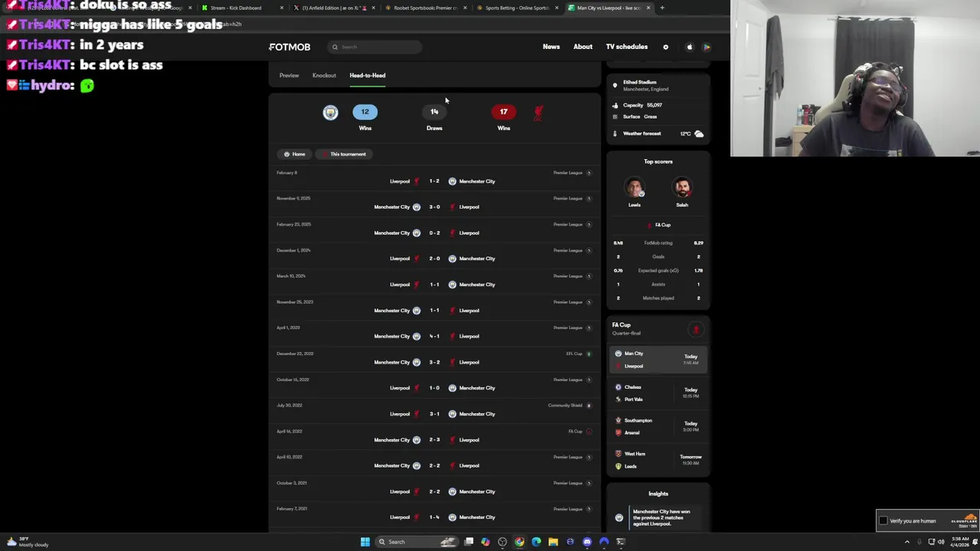Switch to the Preview tab
This screenshot has width=980, height=551.
click(289, 76)
